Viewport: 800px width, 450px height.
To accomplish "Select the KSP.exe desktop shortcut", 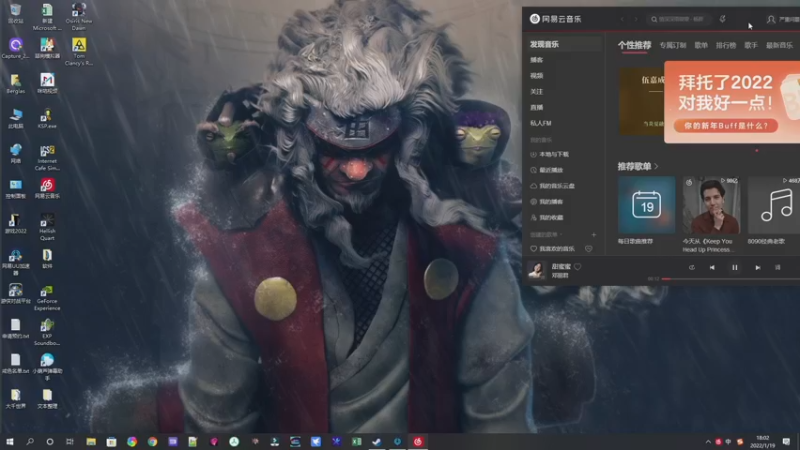I will (x=47, y=118).
